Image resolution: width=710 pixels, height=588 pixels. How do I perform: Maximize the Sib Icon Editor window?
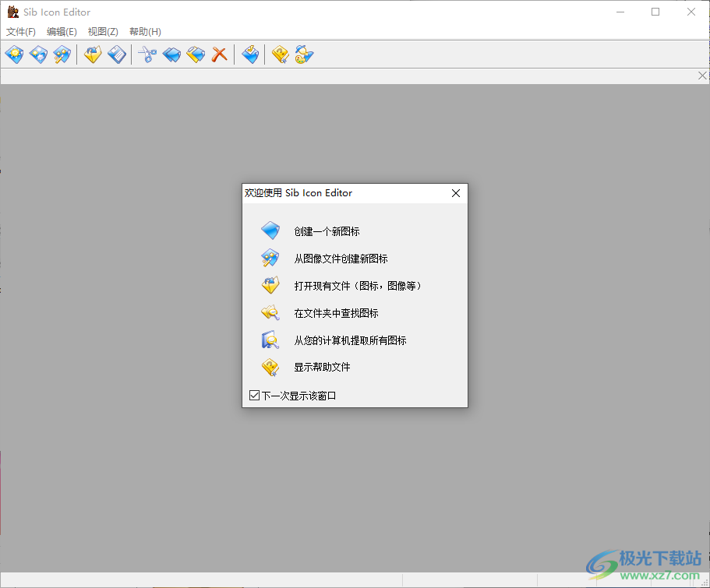[x=655, y=12]
